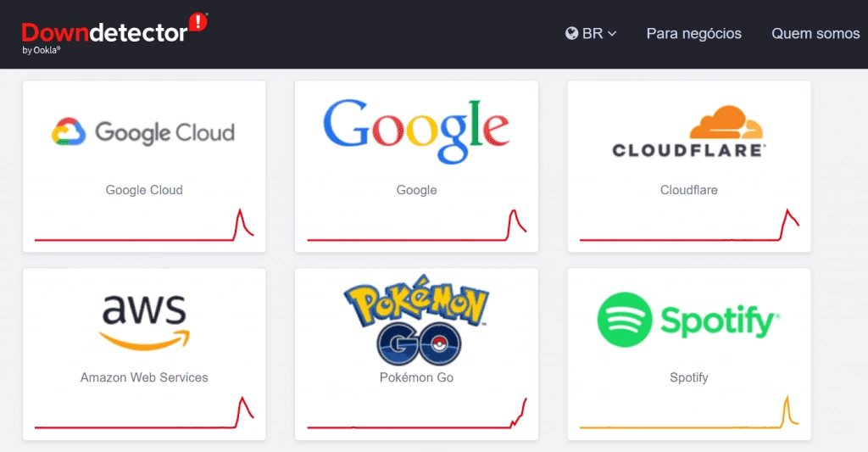
Task: Click the chevron next to BR
Action: point(612,34)
